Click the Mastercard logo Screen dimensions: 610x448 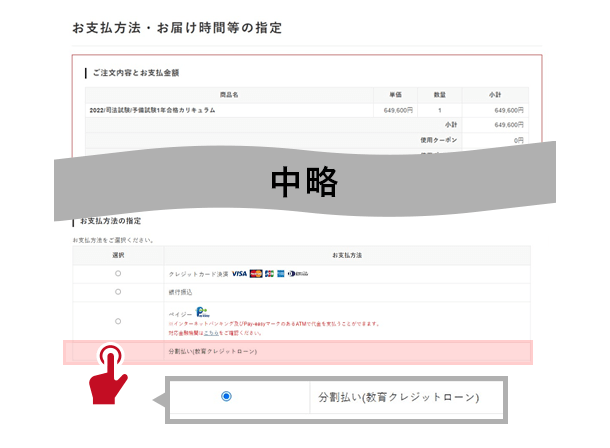click(x=256, y=273)
